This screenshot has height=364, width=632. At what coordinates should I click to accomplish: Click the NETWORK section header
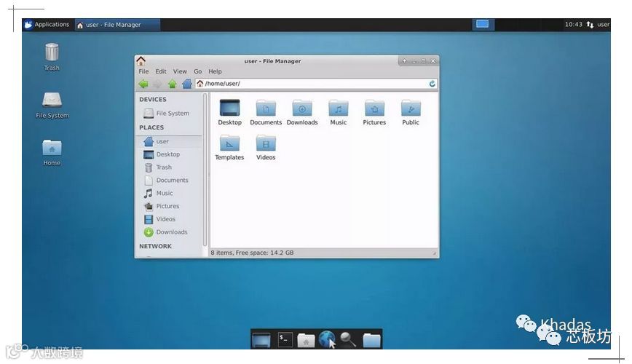coord(155,246)
